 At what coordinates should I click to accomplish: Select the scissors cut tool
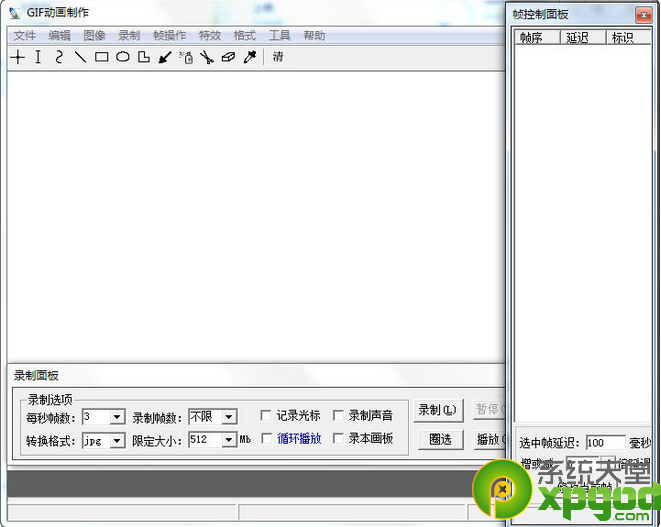(x=207, y=57)
